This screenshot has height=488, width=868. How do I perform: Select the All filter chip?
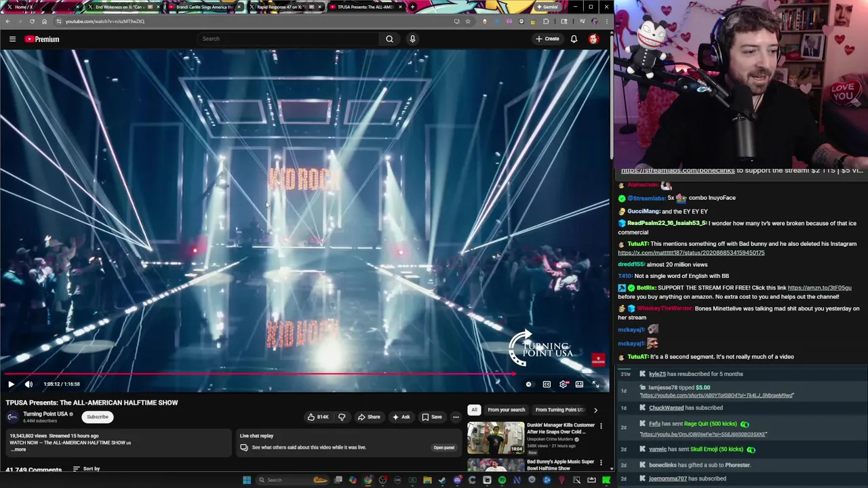coord(474,409)
